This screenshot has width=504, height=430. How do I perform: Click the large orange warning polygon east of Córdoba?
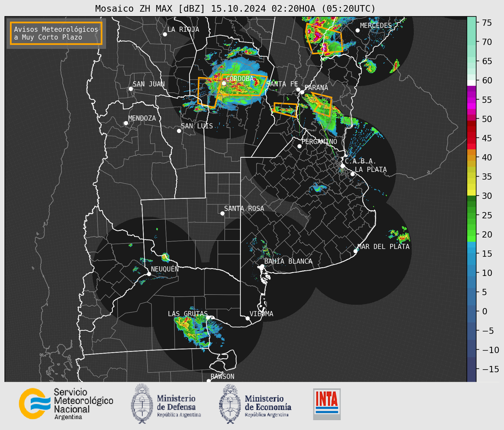coord(243,85)
